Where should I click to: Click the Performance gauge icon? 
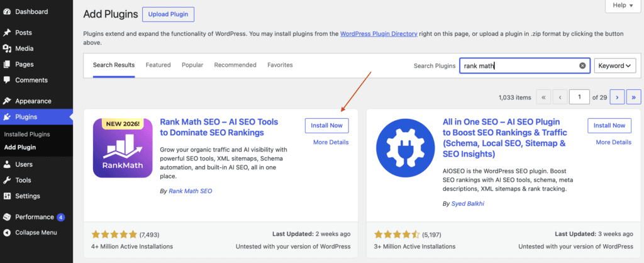coord(6,217)
